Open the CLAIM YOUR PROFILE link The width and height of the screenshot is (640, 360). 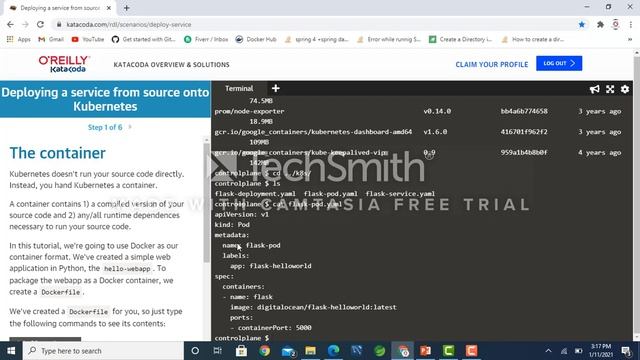pyautogui.click(x=491, y=64)
